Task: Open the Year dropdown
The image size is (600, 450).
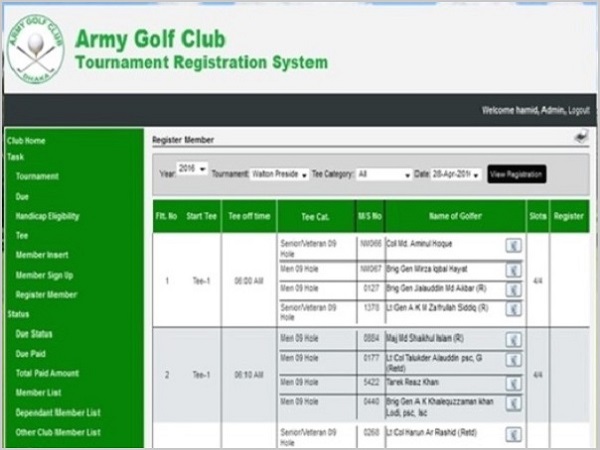Action: (192, 169)
